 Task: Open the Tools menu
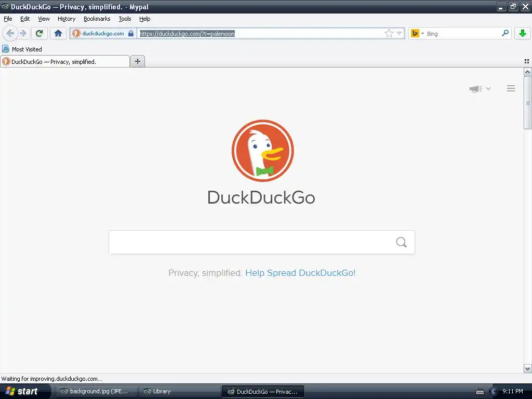[125, 19]
